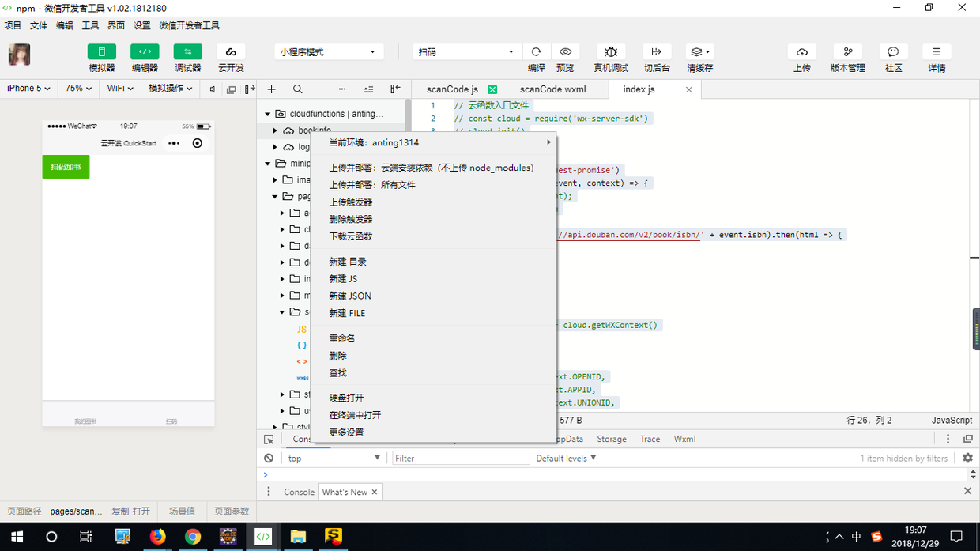Click the search icon in file tree
This screenshot has width=980, height=551.
[297, 89]
